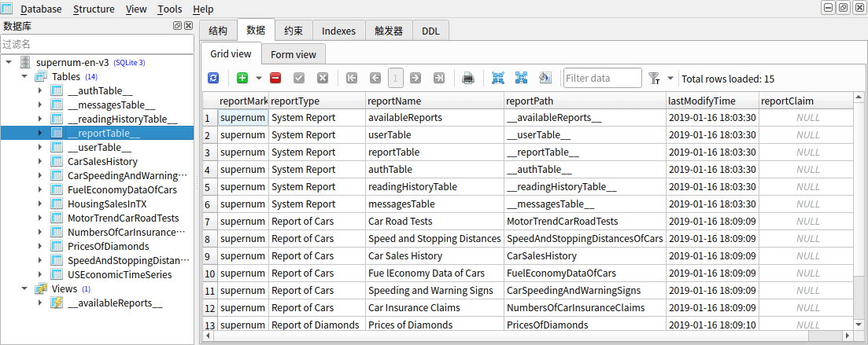The height and width of the screenshot is (345, 868).
Task: Switch to Form view tab
Action: [294, 54]
